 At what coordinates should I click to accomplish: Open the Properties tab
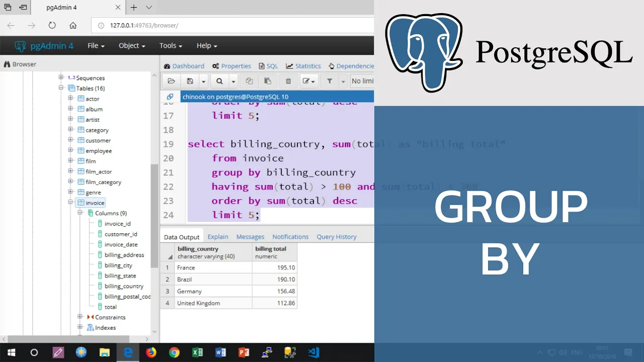231,66
